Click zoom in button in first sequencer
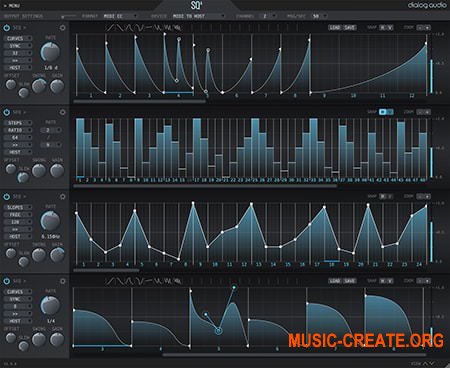The width and height of the screenshot is (450, 368). tap(427, 28)
